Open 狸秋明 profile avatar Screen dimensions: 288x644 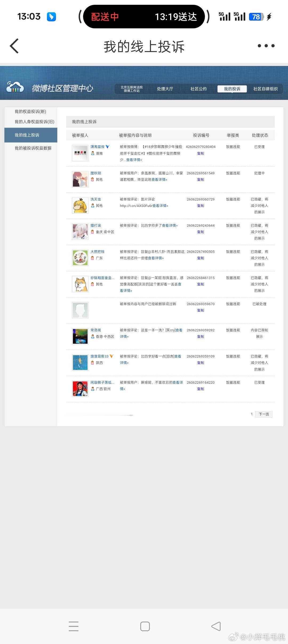(x=80, y=179)
